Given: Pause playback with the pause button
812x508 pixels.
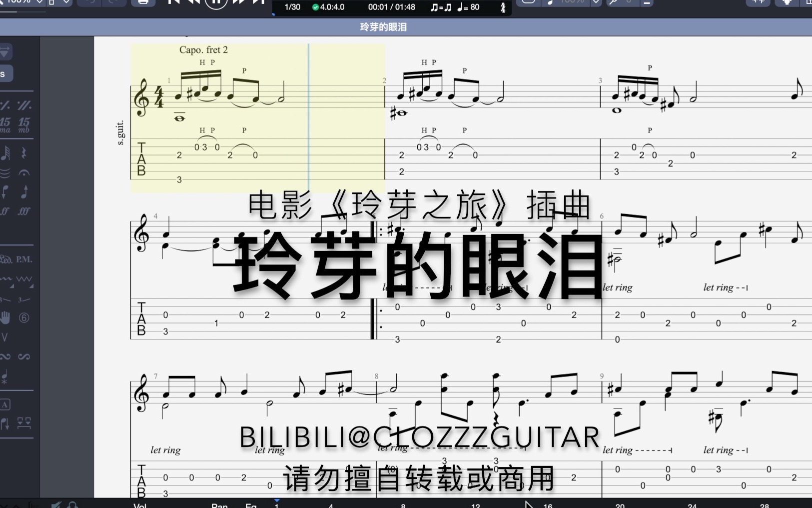Looking at the screenshot, I should pos(216,2).
